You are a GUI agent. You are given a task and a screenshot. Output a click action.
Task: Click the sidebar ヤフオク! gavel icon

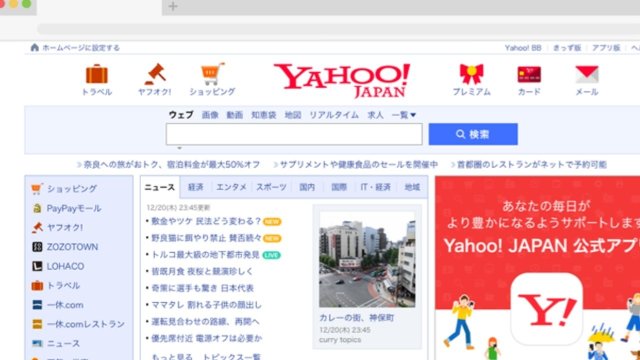pyautogui.click(x=37, y=227)
